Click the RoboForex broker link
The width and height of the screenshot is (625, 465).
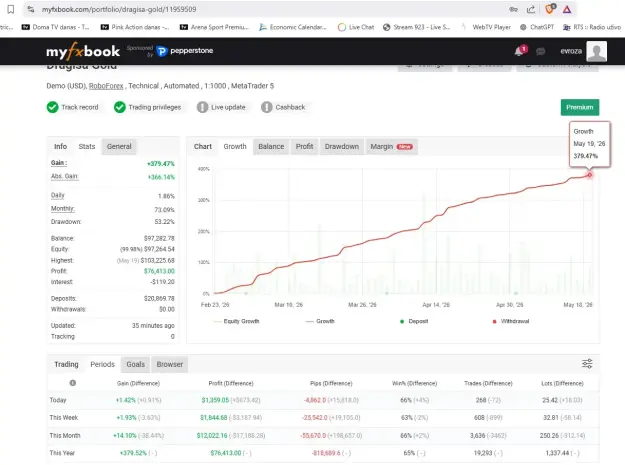click(x=106, y=86)
